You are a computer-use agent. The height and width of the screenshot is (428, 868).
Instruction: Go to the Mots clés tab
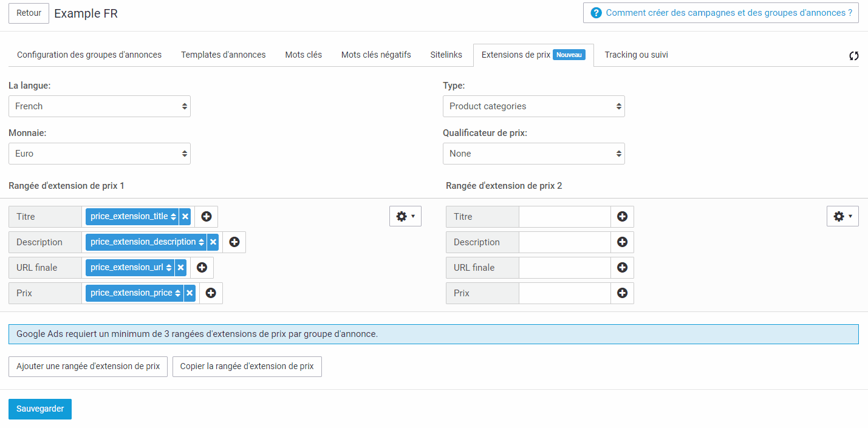pyautogui.click(x=304, y=55)
